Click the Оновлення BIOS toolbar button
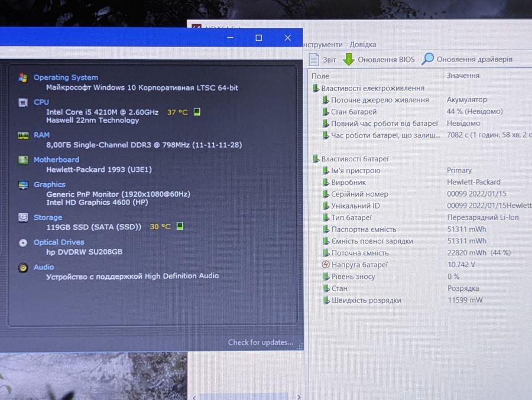This screenshot has width=532, height=400. pos(379,59)
